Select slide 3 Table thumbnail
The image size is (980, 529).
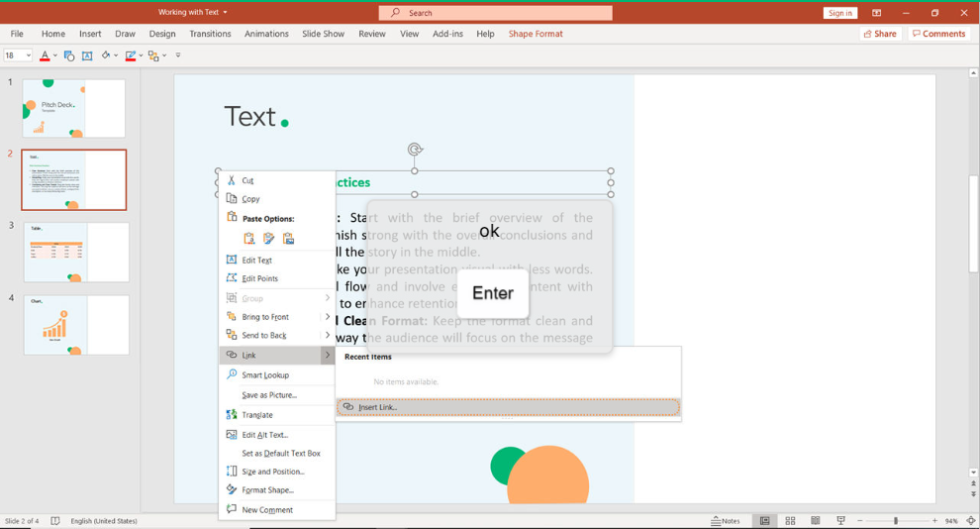point(76,252)
